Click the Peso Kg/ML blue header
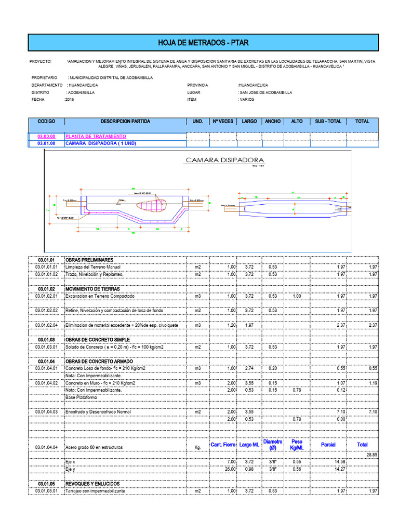The width and height of the screenshot is (399, 532). pos(297,445)
